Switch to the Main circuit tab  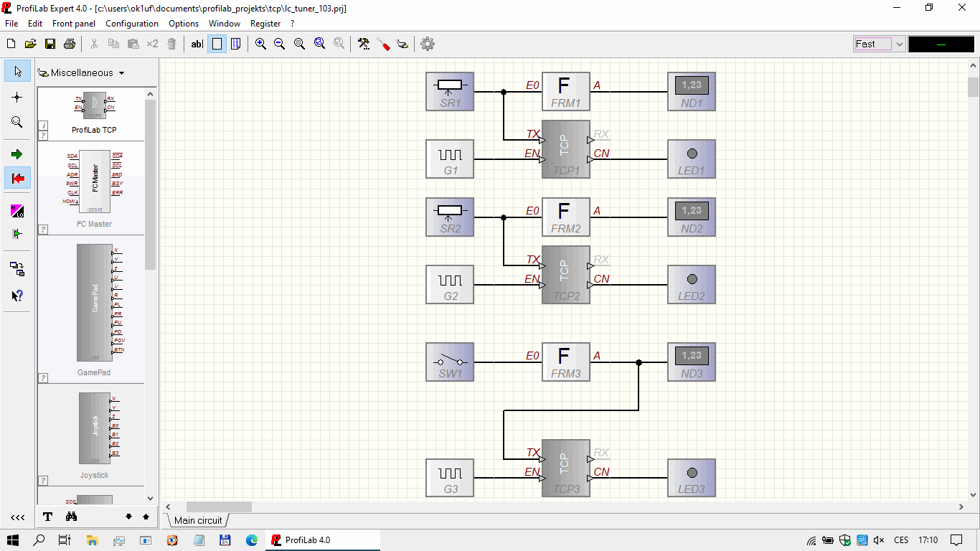[198, 520]
